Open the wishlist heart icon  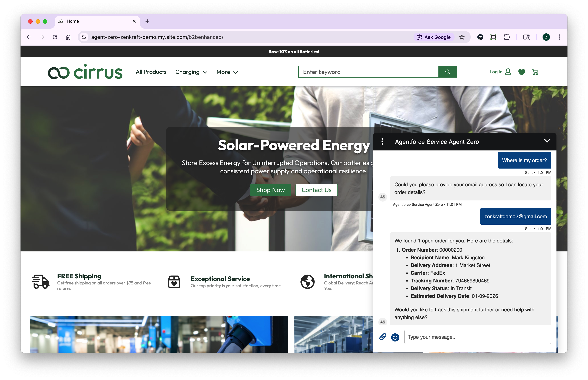coord(522,72)
